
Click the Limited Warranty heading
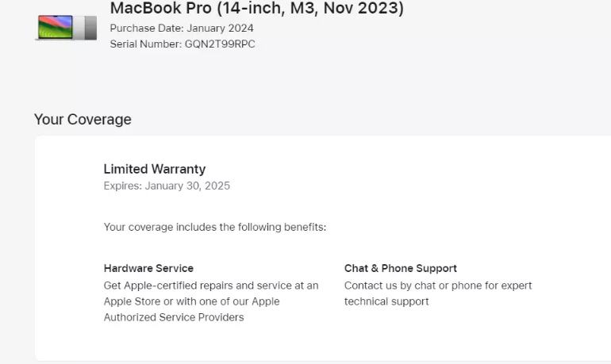click(154, 169)
